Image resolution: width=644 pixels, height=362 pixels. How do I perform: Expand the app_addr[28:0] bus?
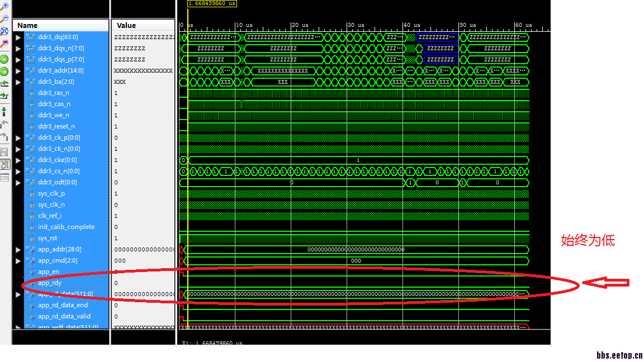tap(18, 250)
